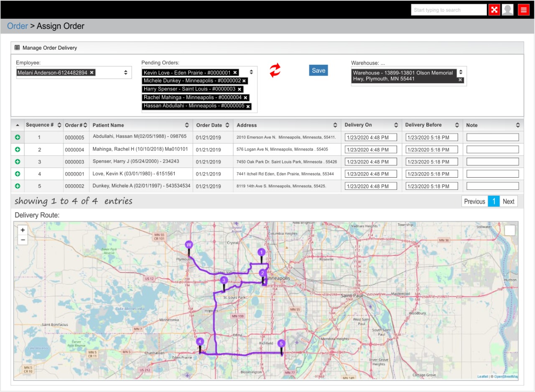Click the search box in top bar
This screenshot has width=535, height=392.
pos(449,10)
